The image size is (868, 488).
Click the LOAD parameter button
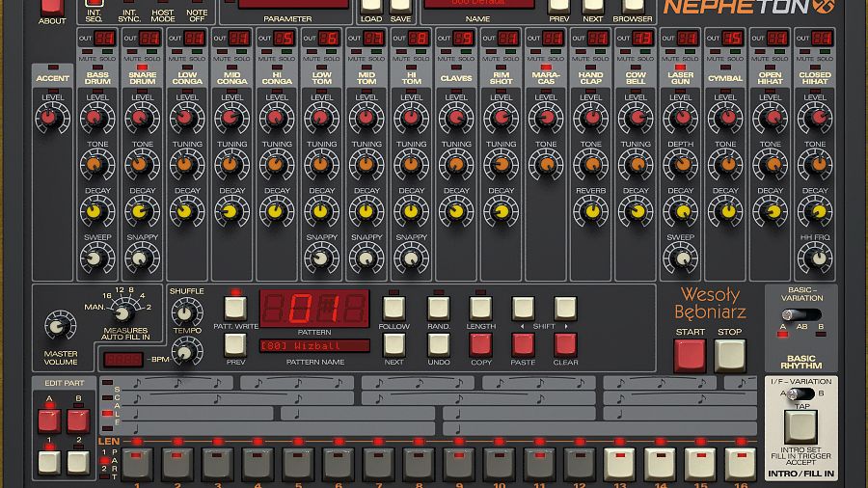click(x=371, y=6)
